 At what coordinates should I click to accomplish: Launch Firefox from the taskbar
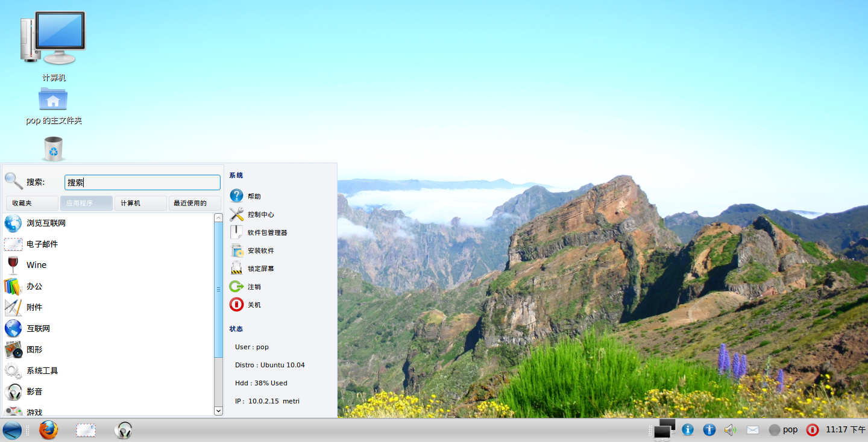(x=49, y=430)
